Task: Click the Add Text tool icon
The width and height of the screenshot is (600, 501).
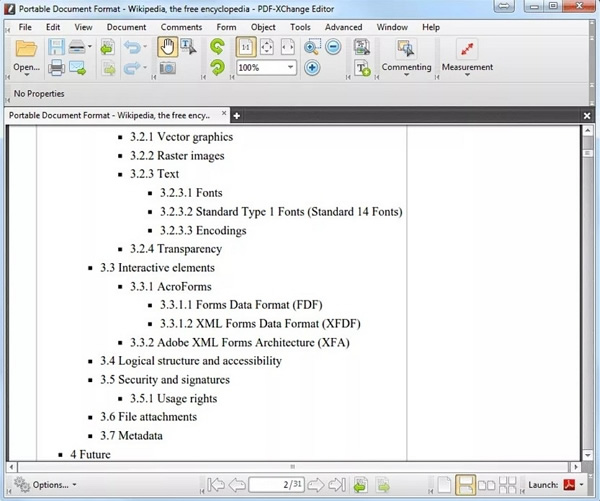Action: (x=362, y=68)
